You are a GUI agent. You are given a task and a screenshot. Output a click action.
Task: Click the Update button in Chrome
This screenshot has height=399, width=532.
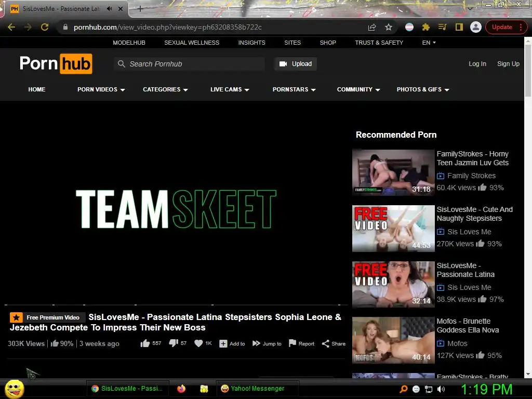(x=502, y=27)
